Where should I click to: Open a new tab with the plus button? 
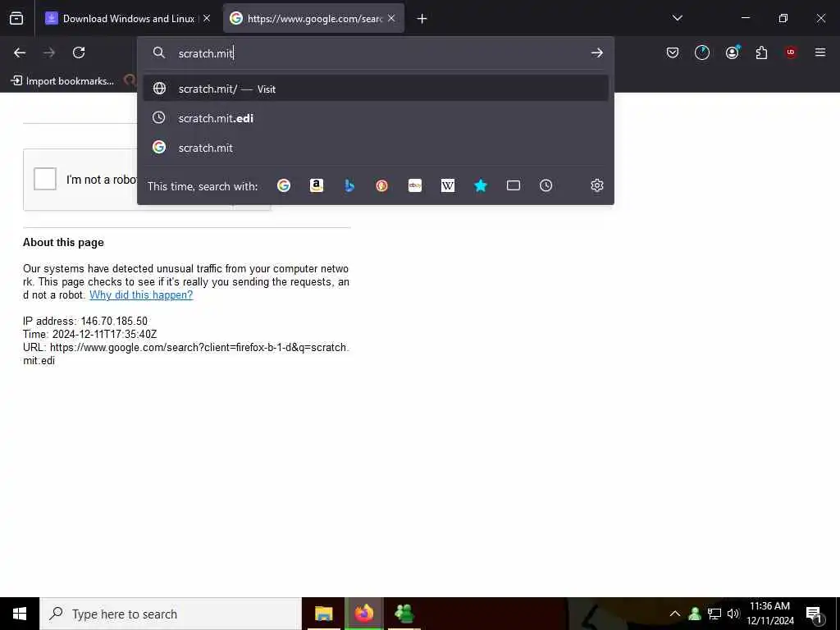click(422, 19)
